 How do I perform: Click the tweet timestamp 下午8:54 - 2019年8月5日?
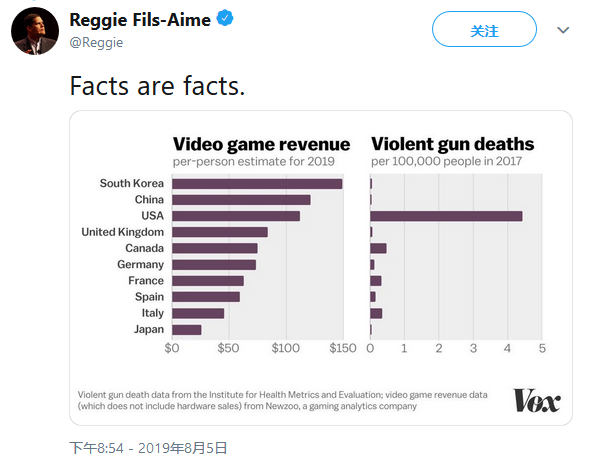pos(148,448)
